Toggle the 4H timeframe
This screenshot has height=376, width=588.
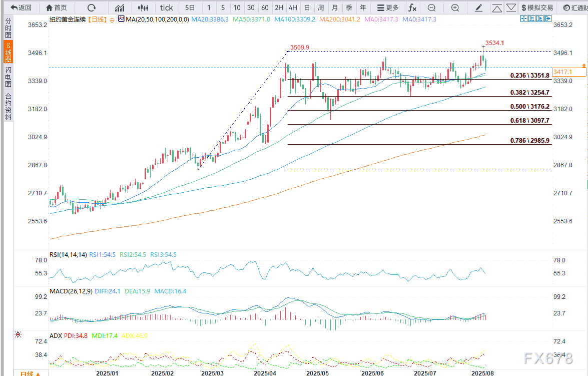pos(293,8)
